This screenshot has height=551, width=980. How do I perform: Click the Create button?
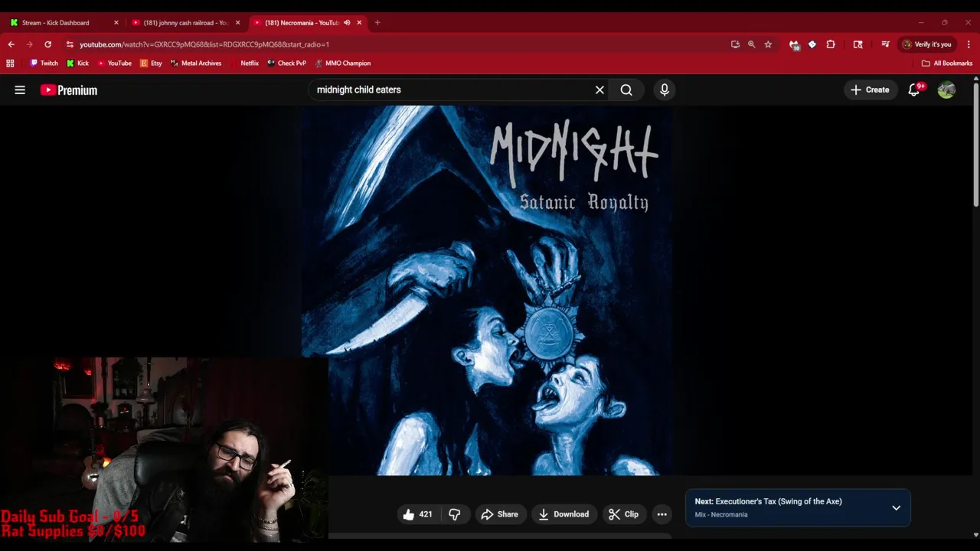(x=870, y=90)
